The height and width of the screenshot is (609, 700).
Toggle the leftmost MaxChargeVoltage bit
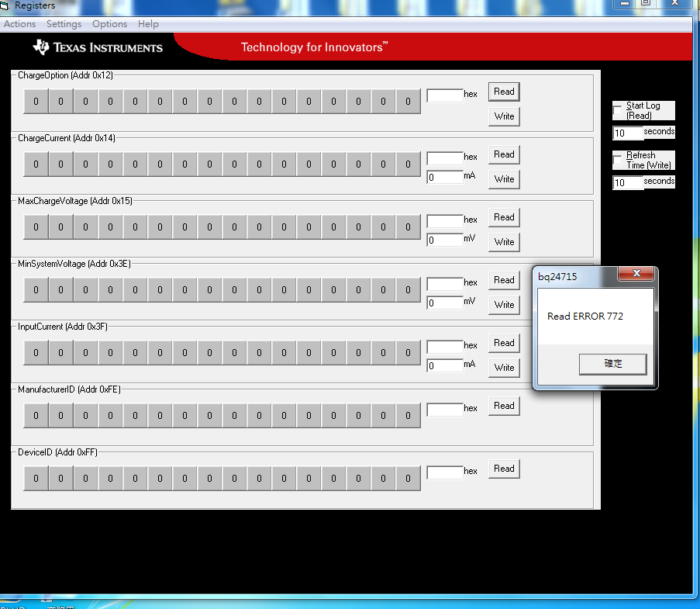pos(36,227)
